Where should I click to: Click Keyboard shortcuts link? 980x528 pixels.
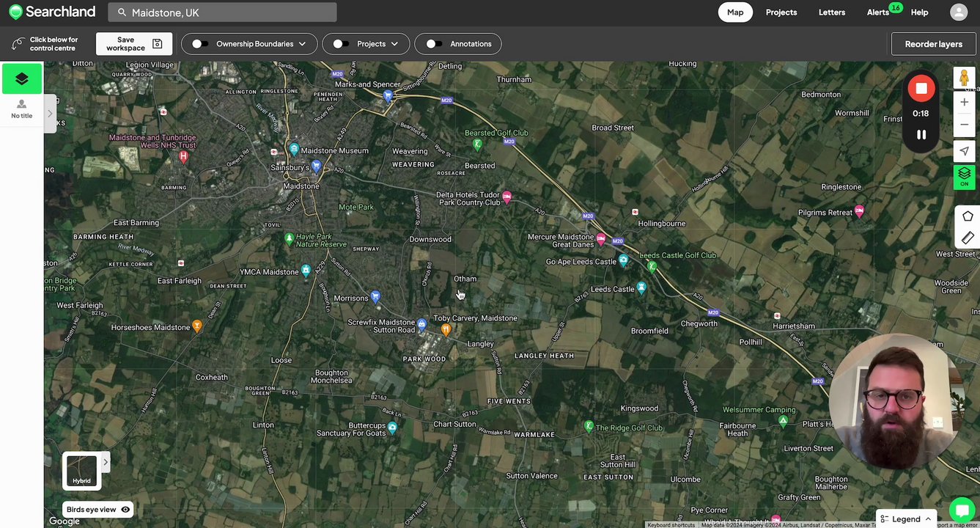click(671, 525)
